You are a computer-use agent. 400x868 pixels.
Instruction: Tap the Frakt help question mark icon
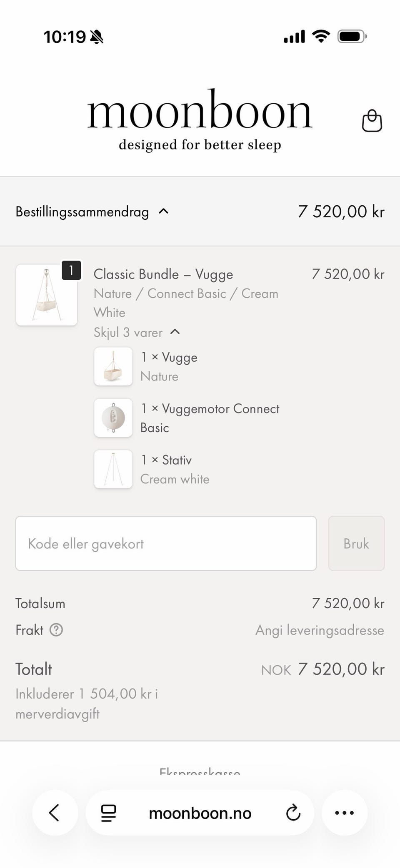56,630
